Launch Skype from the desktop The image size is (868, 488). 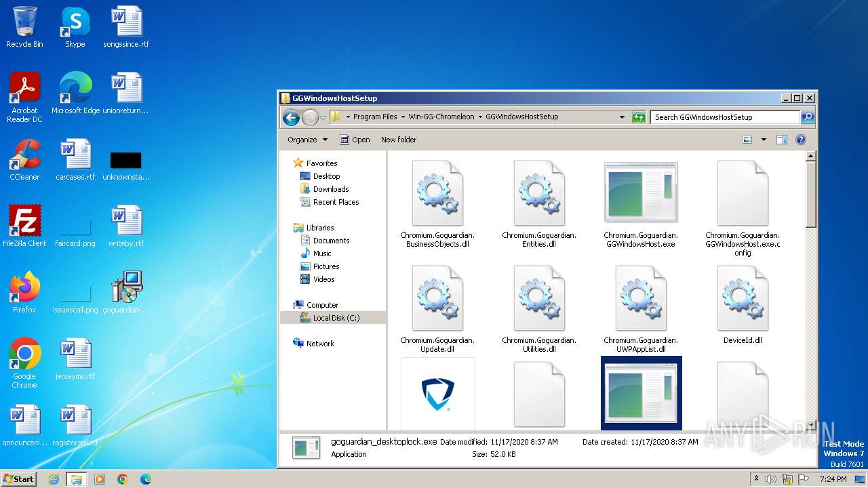pos(75,27)
